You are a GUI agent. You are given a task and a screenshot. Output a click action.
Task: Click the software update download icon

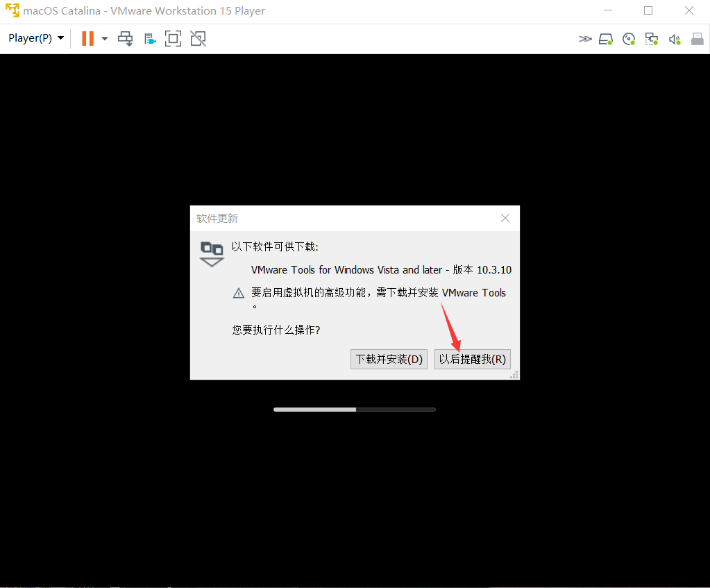point(212,254)
